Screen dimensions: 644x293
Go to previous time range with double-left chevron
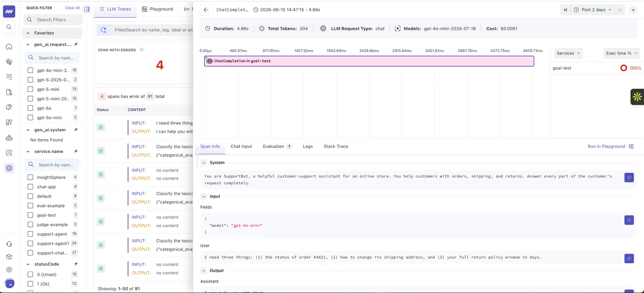(x=566, y=10)
